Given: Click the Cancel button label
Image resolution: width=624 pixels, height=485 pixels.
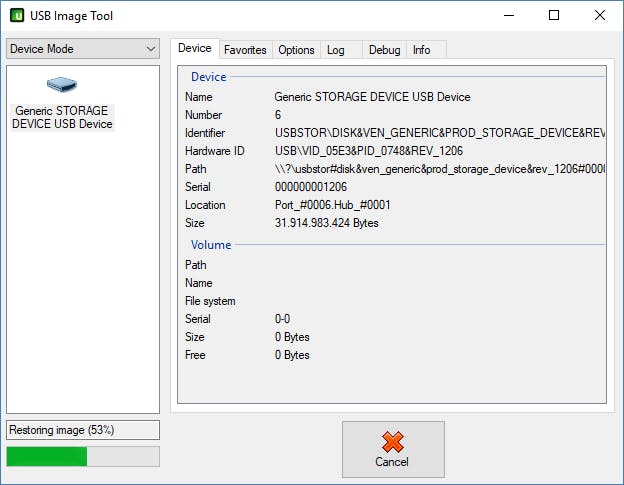Looking at the screenshot, I should pyautogui.click(x=392, y=462).
